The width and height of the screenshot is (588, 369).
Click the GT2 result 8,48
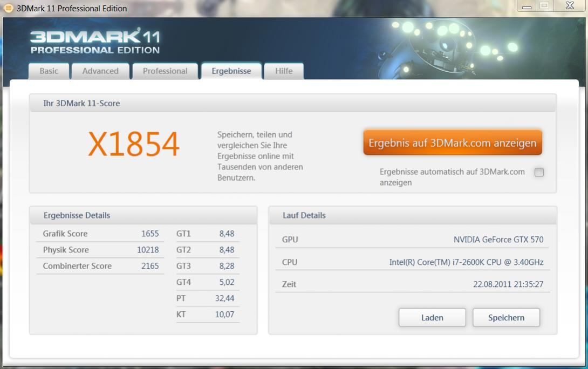227,250
